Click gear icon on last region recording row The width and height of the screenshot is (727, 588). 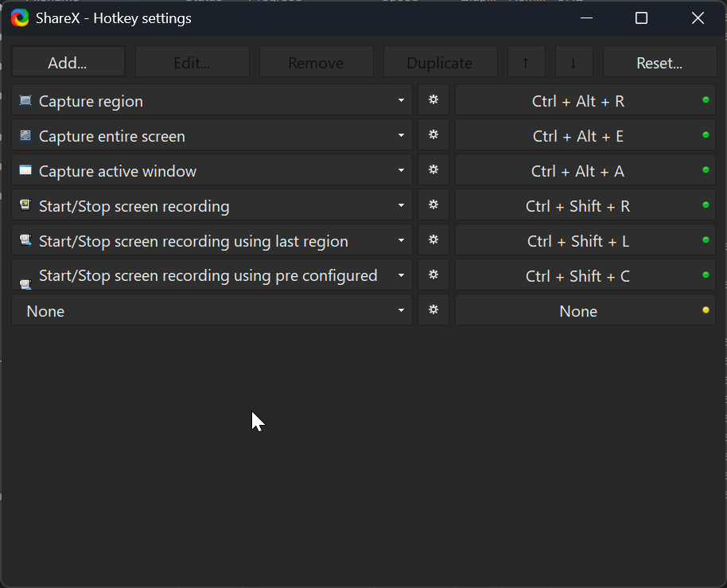[x=433, y=240]
